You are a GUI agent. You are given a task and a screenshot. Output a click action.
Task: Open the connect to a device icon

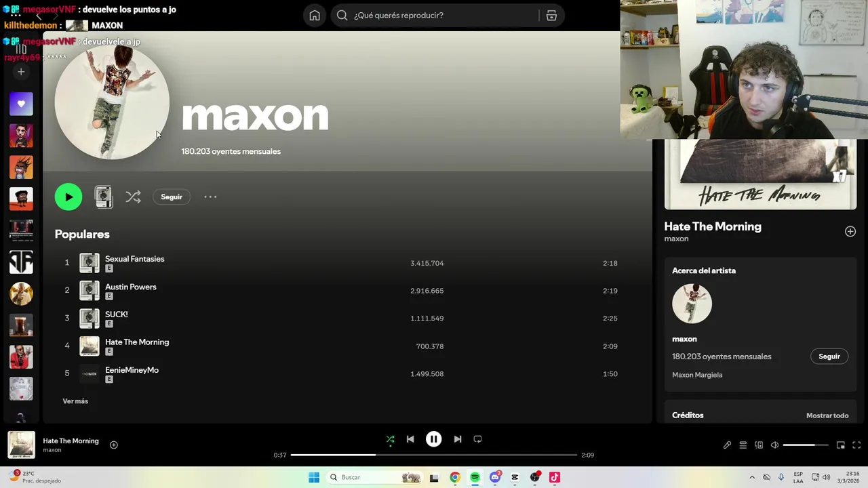[x=759, y=445]
